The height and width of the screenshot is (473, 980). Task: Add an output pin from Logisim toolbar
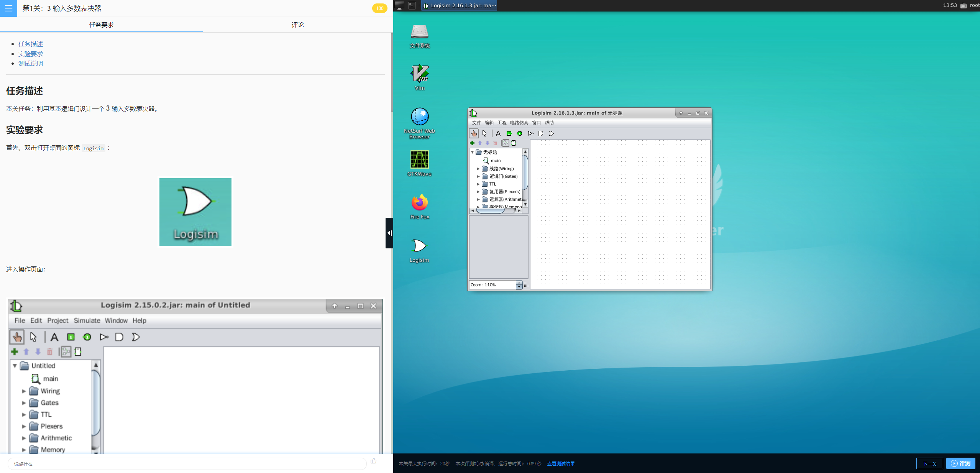pos(519,133)
